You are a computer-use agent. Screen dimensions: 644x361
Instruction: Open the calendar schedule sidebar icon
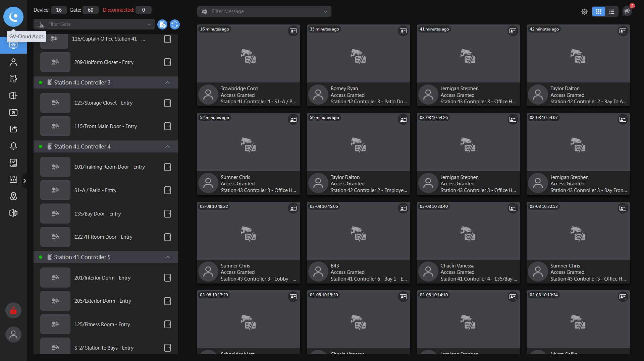pyautogui.click(x=13, y=179)
